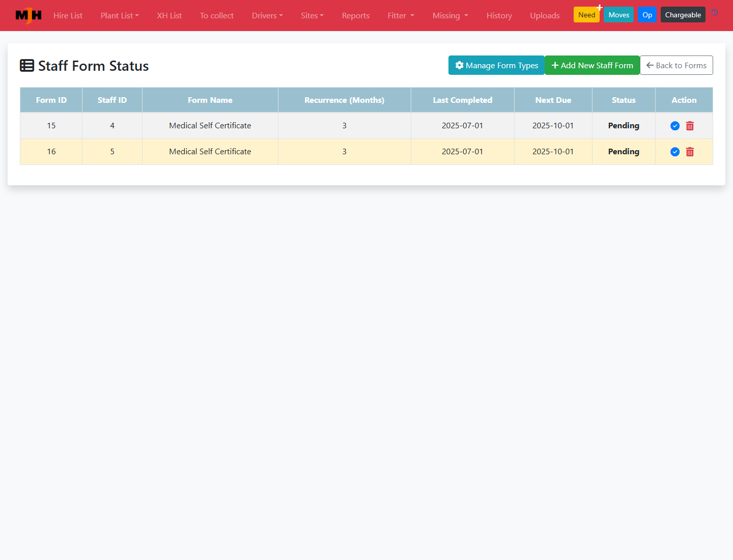Select Form ID 16 cell
The width and height of the screenshot is (733, 560).
pos(51,151)
